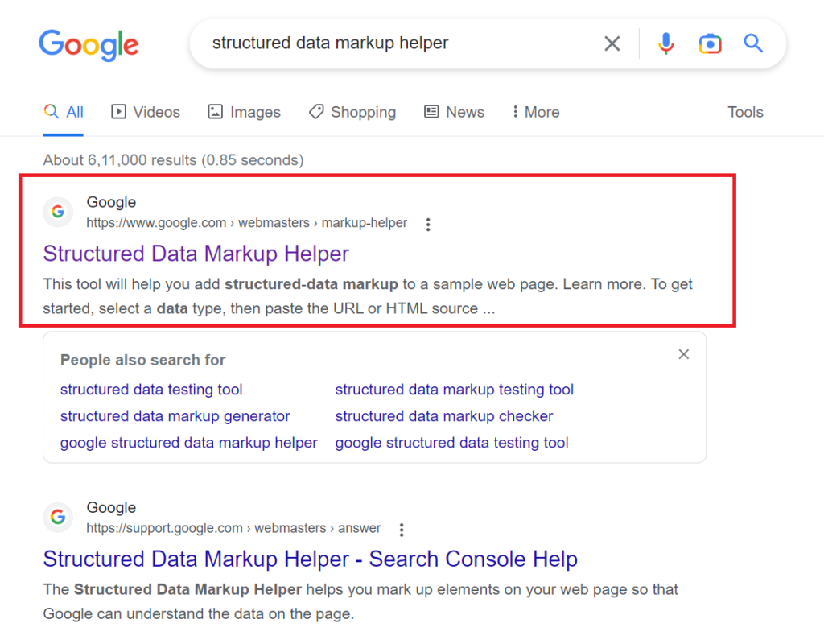Click the snippet starting The Structured Data Markup Helper helps
Screen dimensions: 824x644
[360, 601]
